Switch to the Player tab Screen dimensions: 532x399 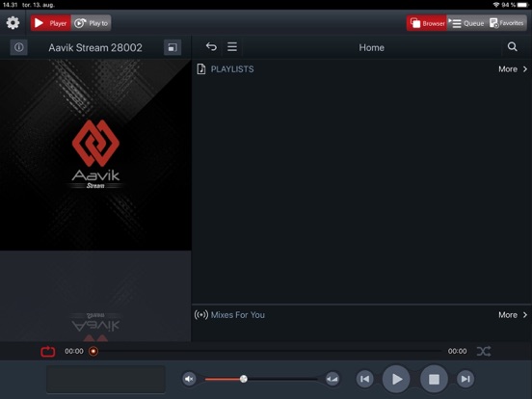tap(51, 23)
